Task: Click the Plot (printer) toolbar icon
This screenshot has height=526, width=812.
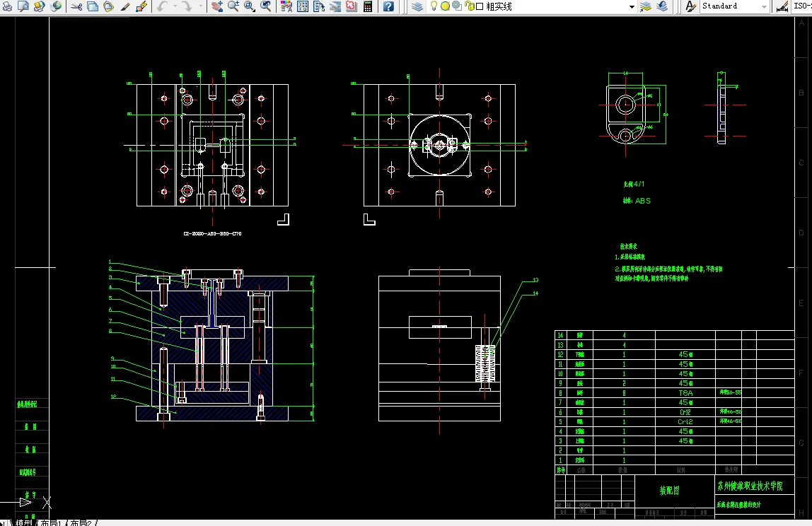Action: (7, 6)
